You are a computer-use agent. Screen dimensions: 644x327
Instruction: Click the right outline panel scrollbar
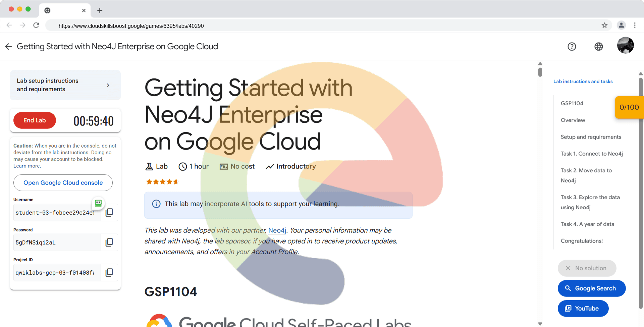[x=641, y=193]
